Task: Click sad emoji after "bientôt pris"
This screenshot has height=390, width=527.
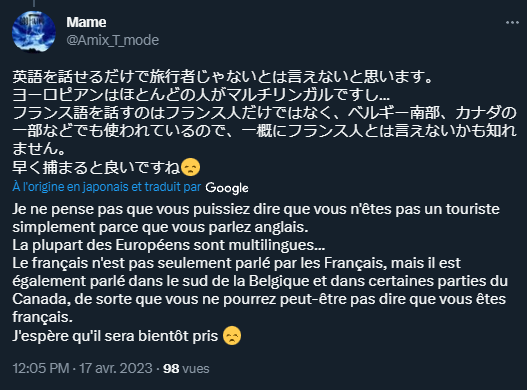Action: click(232, 336)
